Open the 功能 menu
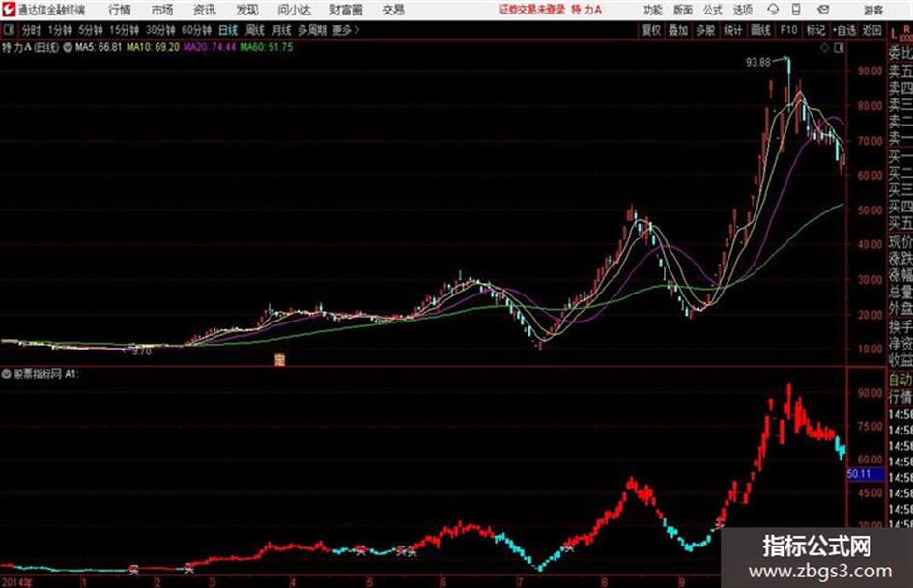Image resolution: width=913 pixels, height=588 pixels. click(653, 10)
